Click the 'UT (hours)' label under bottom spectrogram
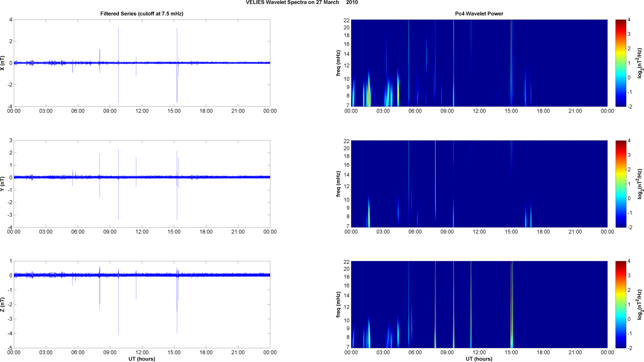The width and height of the screenshot is (644, 362). tap(479, 359)
